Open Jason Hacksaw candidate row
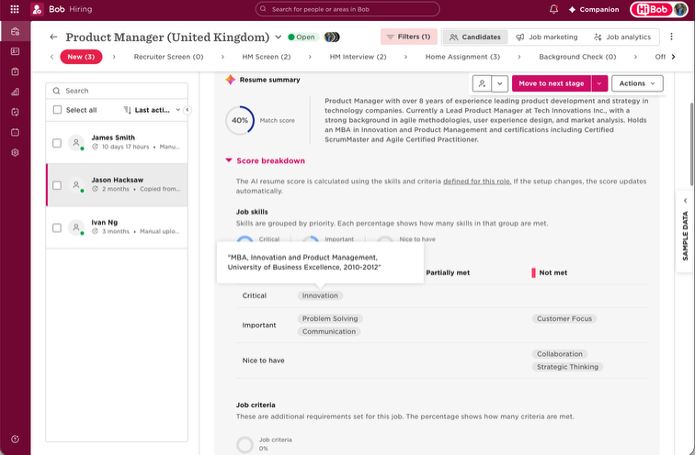Viewport: 696px width, 455px height. coord(117,185)
